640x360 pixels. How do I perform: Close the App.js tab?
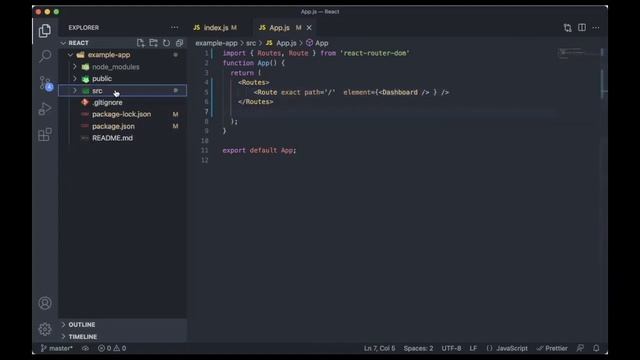(309, 28)
